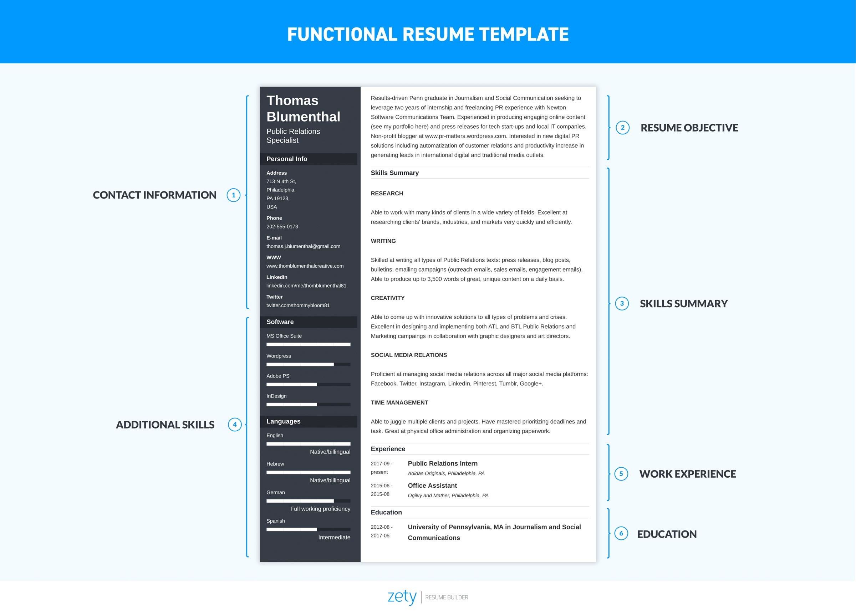Click the thomas.j.blumenthal@gmail.com email link

[x=302, y=247]
